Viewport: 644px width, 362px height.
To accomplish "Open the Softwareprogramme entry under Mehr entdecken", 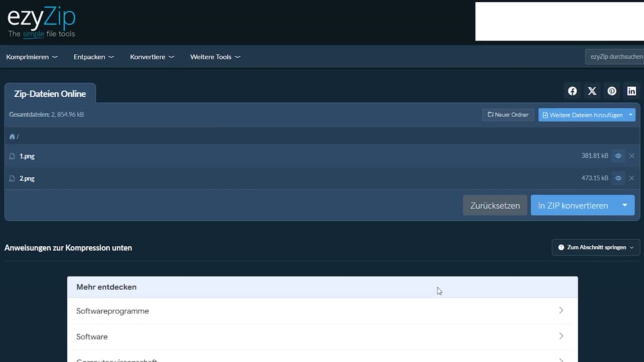I will click(322, 311).
